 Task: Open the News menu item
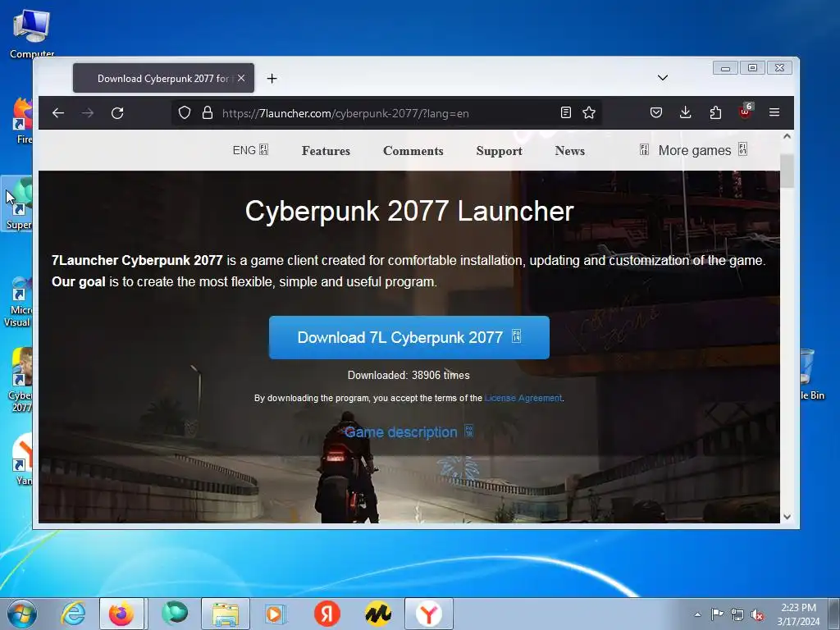[x=569, y=151]
